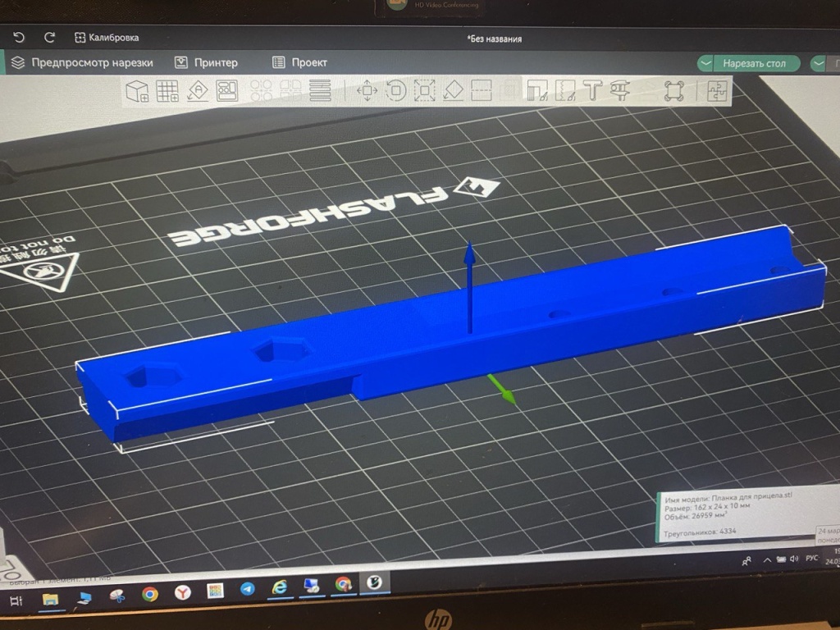Click the Split to parts icon
The height and width of the screenshot is (630, 840).
coord(291,90)
